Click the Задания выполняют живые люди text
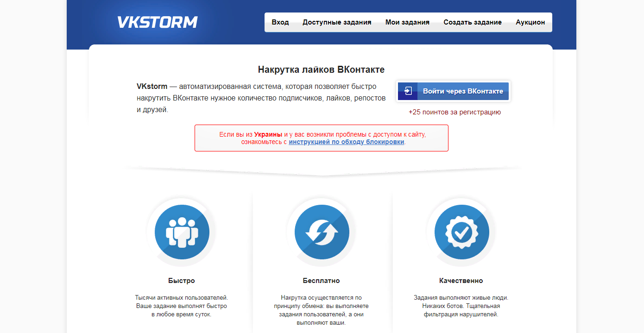Image resolution: width=644 pixels, height=333 pixels. point(461,306)
